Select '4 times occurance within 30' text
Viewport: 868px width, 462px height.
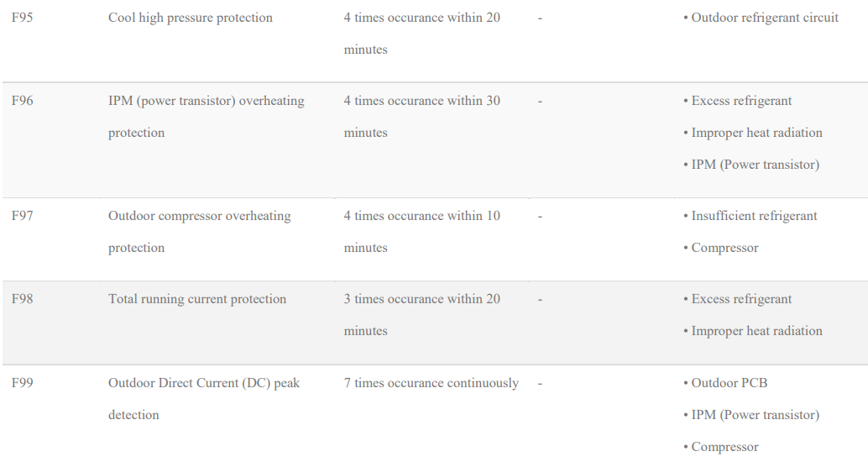pos(421,101)
